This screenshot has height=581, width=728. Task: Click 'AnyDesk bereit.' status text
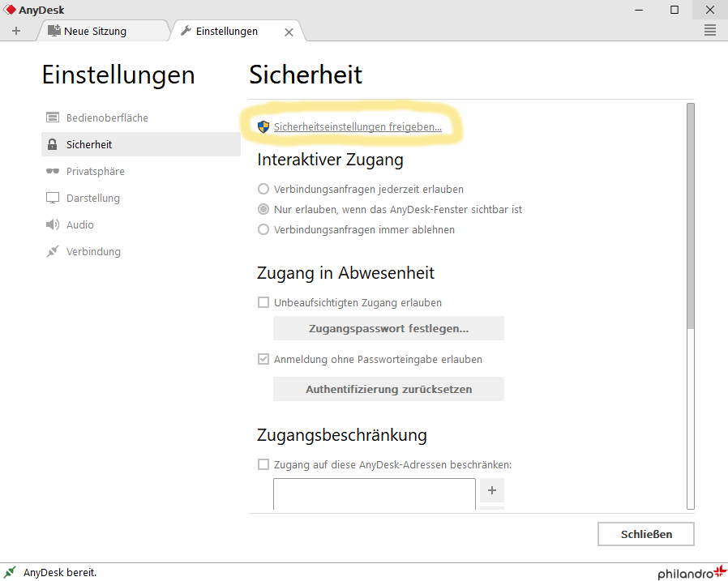(x=60, y=573)
